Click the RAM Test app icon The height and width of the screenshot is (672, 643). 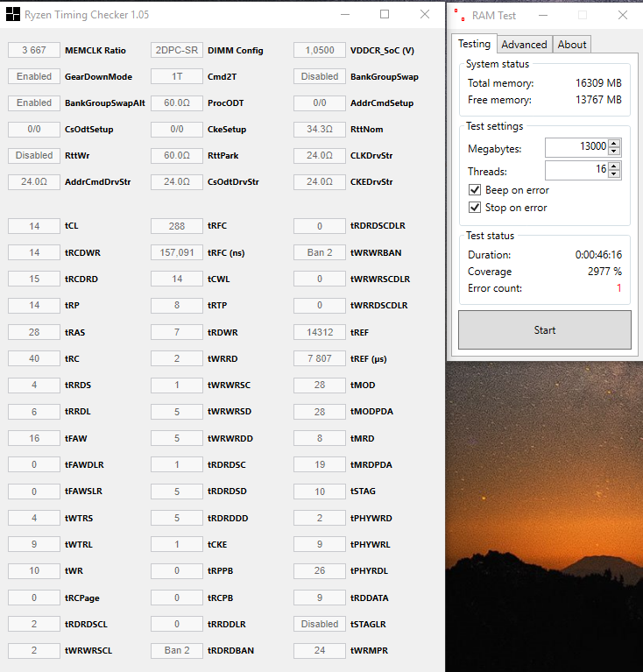(460, 15)
